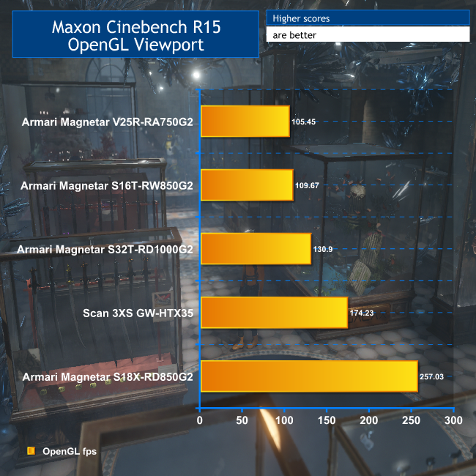The image size is (476, 476).
Task: Click the longest bar valued 257.03
Action: coord(309,376)
